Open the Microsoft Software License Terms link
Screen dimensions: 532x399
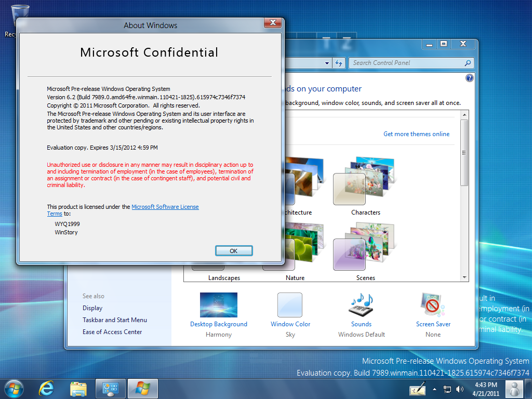[x=165, y=207]
